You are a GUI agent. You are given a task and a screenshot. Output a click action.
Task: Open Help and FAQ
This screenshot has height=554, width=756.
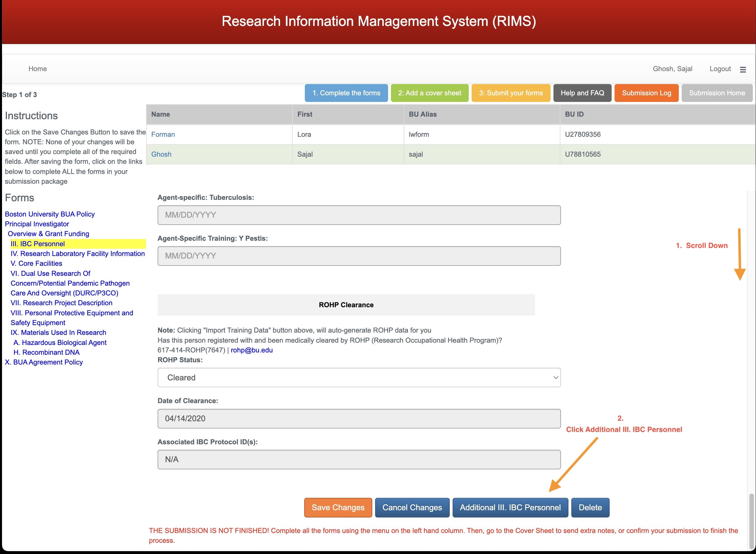(x=582, y=93)
